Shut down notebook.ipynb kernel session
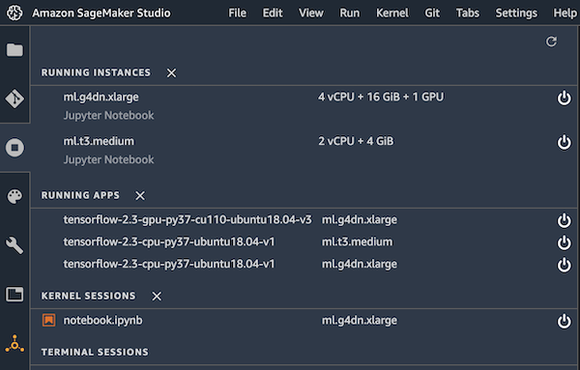 (564, 321)
